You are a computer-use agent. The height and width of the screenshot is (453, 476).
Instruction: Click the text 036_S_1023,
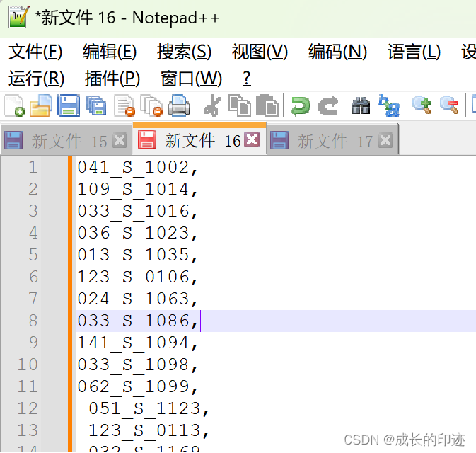[137, 234]
